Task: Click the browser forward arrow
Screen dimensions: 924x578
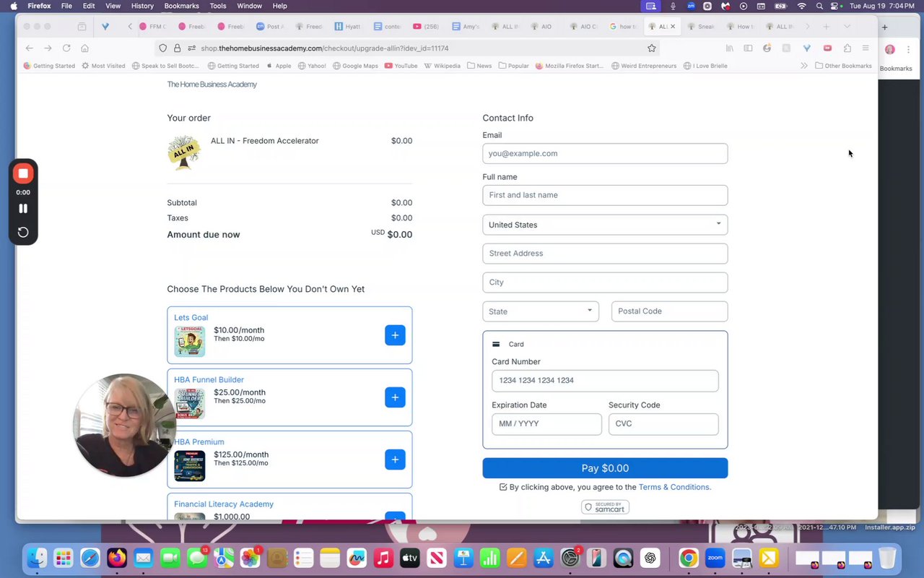Action: [48, 48]
